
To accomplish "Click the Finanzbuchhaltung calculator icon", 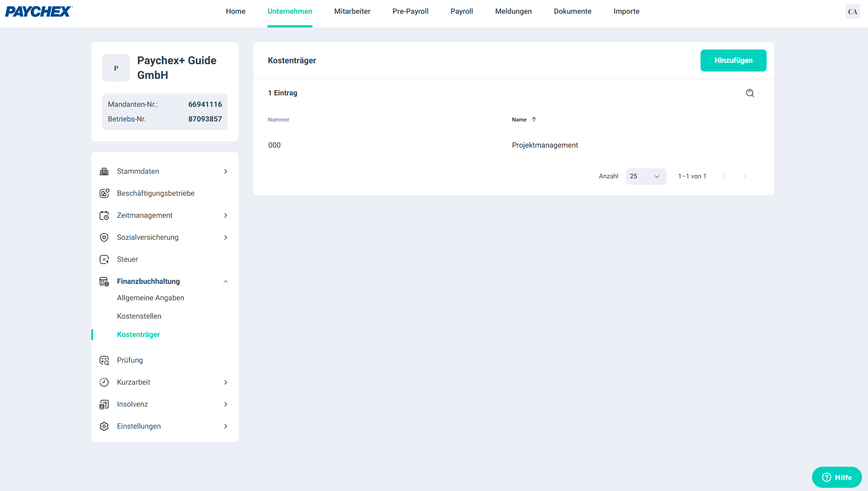I will click(104, 281).
